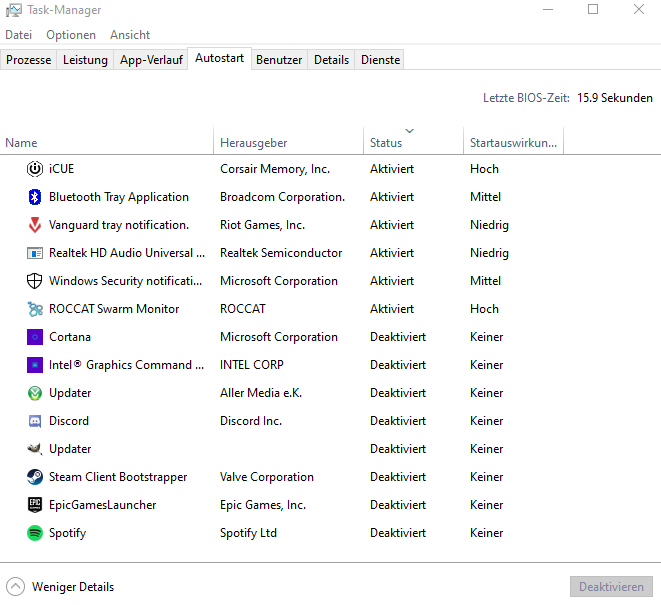Click the ROCCAT Swarm Monitor icon
Screen dimensions: 661x605
[x=35, y=309]
